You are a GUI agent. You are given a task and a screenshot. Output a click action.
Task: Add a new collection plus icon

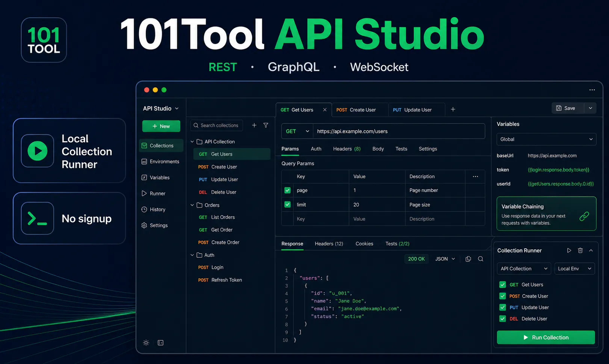pos(254,125)
